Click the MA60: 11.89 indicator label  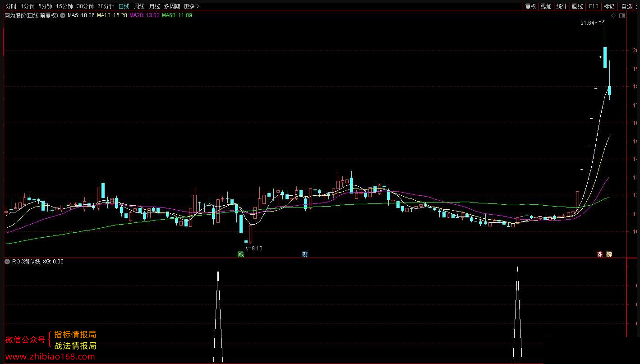pyautogui.click(x=177, y=15)
